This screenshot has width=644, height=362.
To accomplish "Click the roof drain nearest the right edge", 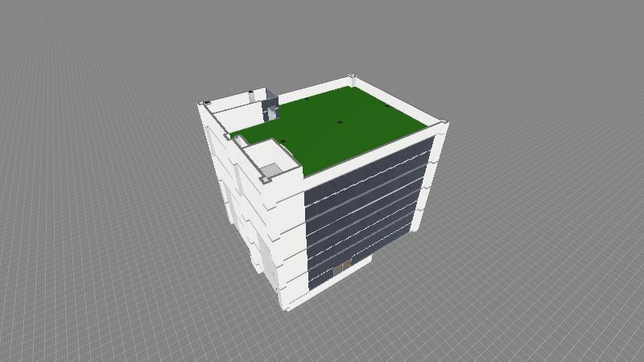I will (387, 105).
